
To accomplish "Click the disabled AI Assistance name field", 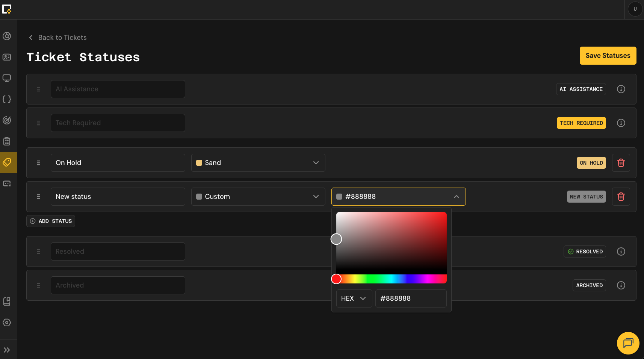I will (x=118, y=89).
